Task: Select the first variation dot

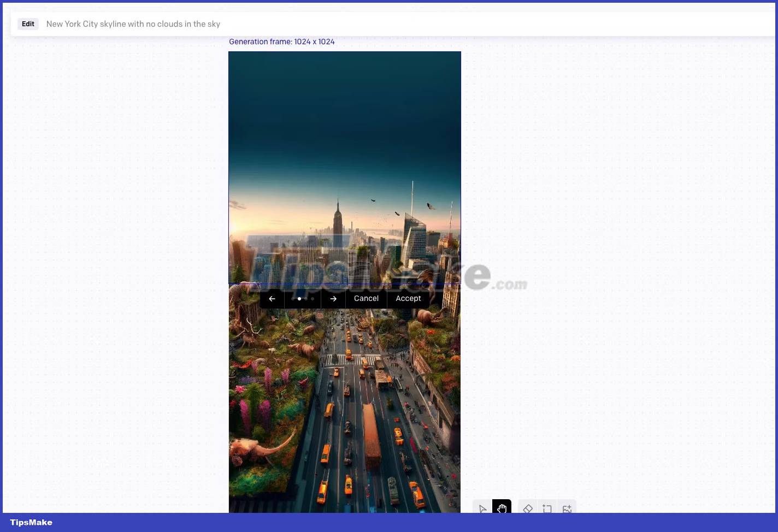Action: (292, 299)
